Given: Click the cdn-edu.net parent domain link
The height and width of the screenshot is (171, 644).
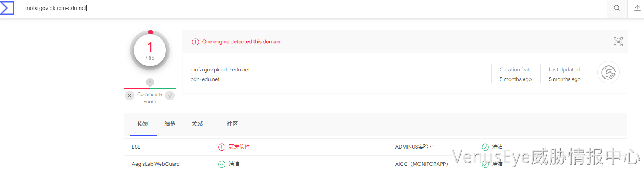Looking at the screenshot, I should [205, 79].
